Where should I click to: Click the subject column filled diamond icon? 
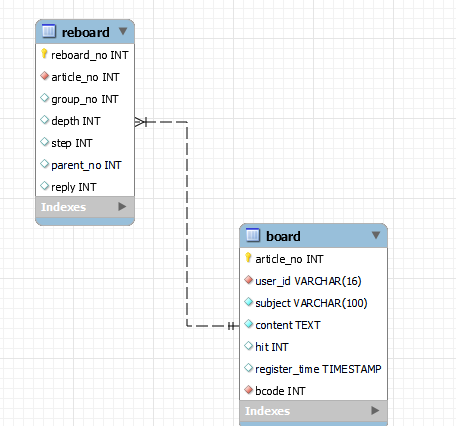[248, 302]
